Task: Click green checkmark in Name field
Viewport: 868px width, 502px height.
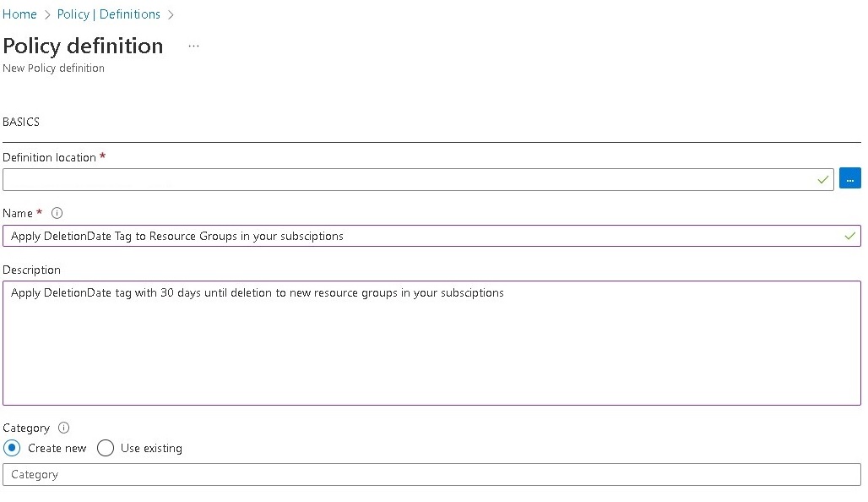Action: pyautogui.click(x=849, y=237)
